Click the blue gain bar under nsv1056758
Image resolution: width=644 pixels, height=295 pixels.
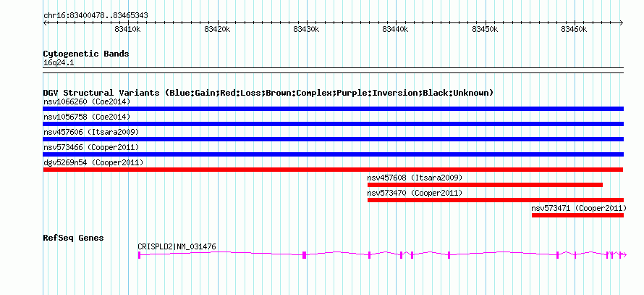pyautogui.click(x=334, y=124)
